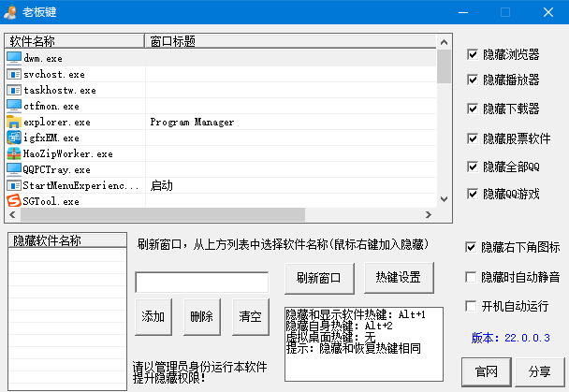
Task: Click Program Manager window title cell
Action: coord(192,123)
